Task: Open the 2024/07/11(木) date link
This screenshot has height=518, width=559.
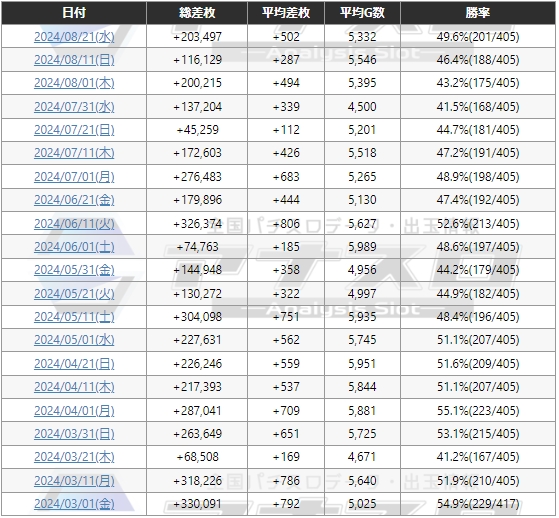Action: click(74, 153)
